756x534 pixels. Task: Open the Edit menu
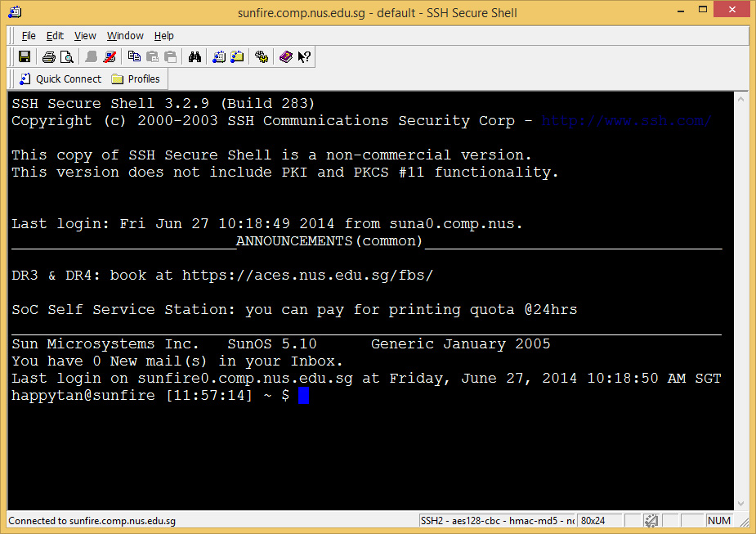55,36
